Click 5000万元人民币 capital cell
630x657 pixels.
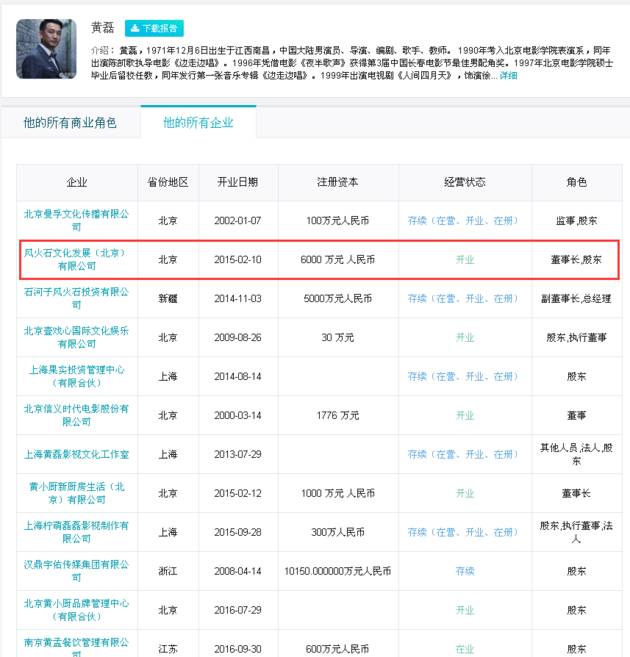click(338, 298)
